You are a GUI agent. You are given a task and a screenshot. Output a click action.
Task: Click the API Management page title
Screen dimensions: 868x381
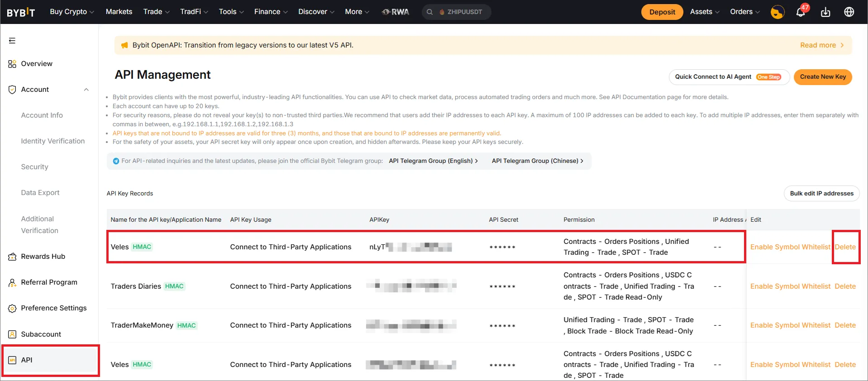[x=162, y=75]
